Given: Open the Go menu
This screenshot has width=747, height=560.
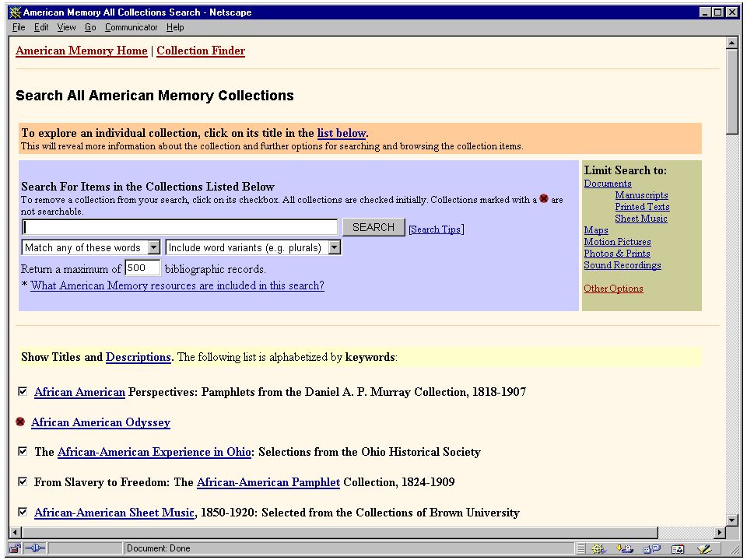Looking at the screenshot, I should 90,27.
